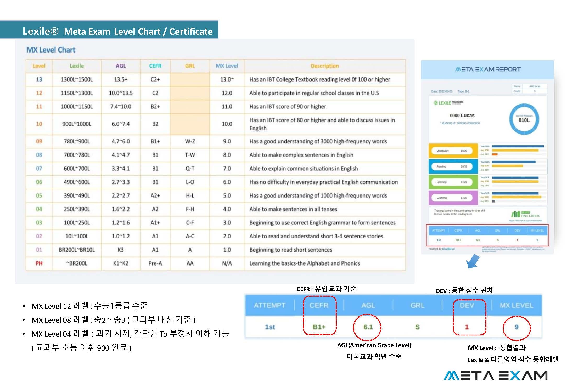Select the '250L~390L' Lexile cell
The image size is (567, 392).
click(77, 209)
